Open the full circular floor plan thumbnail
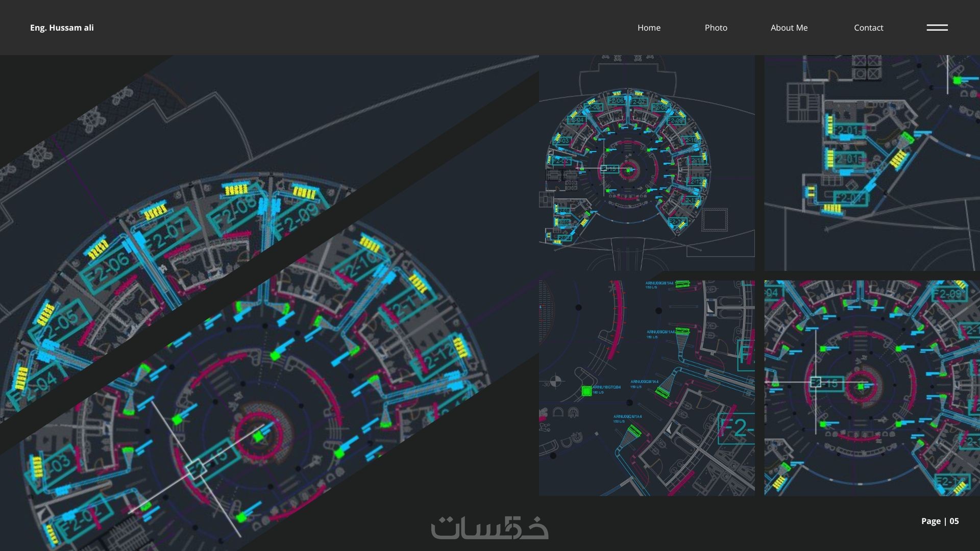This screenshot has width=980, height=551. point(646,163)
